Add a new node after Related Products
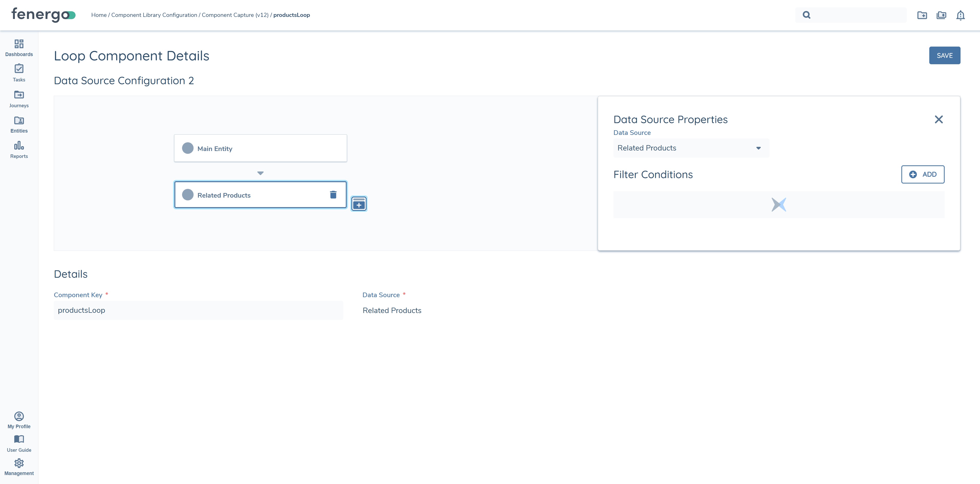 point(359,203)
